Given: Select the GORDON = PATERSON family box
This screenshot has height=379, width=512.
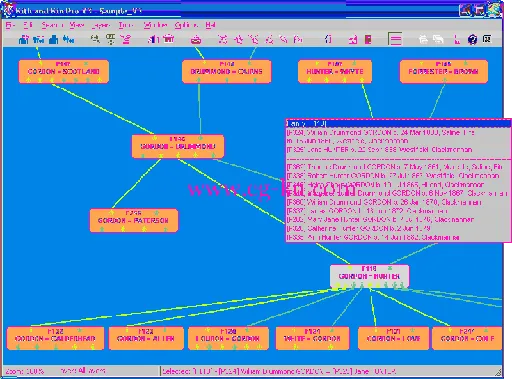Looking at the screenshot, I should coord(134,220).
